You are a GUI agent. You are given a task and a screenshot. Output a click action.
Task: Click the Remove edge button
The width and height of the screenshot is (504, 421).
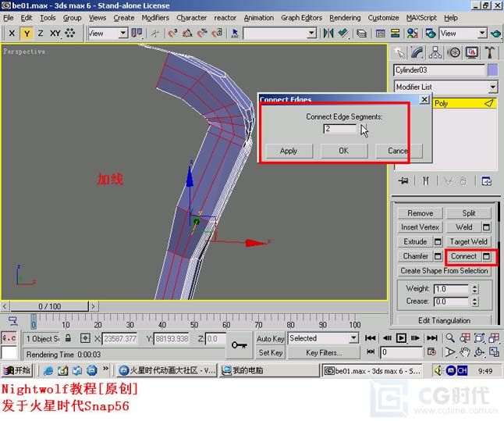420,213
